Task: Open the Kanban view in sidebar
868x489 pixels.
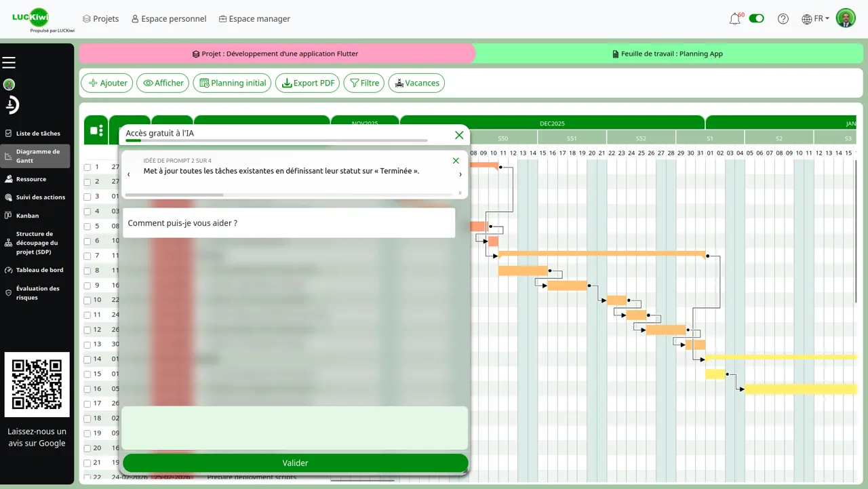Action: click(x=27, y=216)
